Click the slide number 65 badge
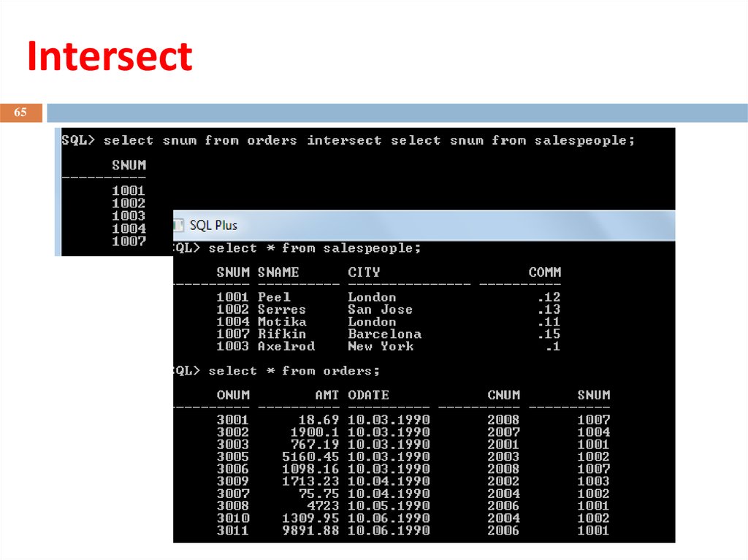The height and width of the screenshot is (560, 748). pos(21,112)
